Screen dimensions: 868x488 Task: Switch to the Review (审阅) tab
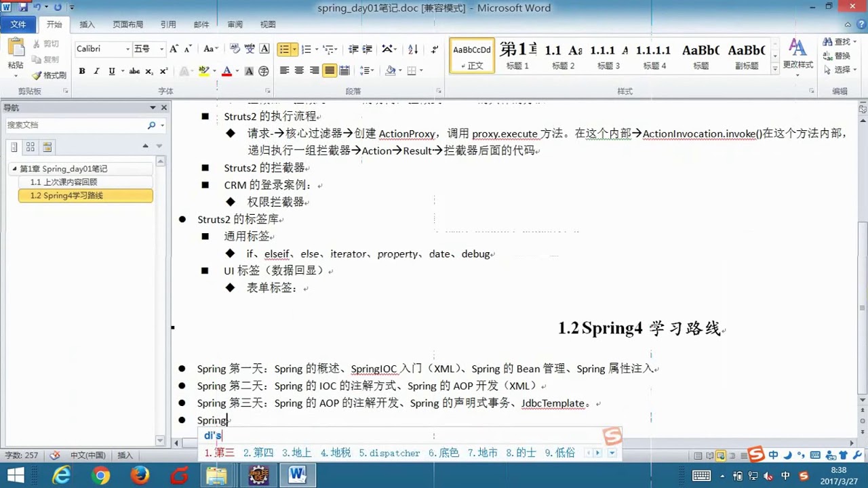point(235,24)
